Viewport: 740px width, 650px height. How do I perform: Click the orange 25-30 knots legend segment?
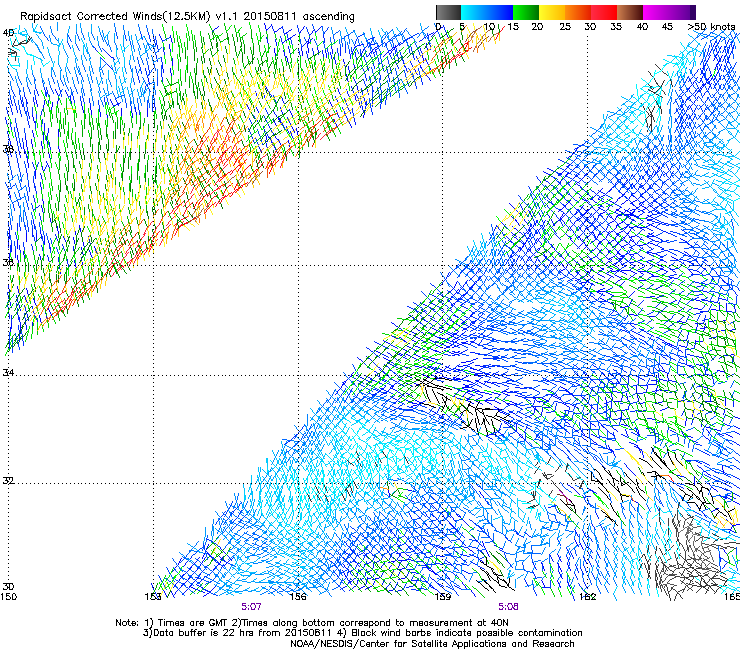[578, 12]
